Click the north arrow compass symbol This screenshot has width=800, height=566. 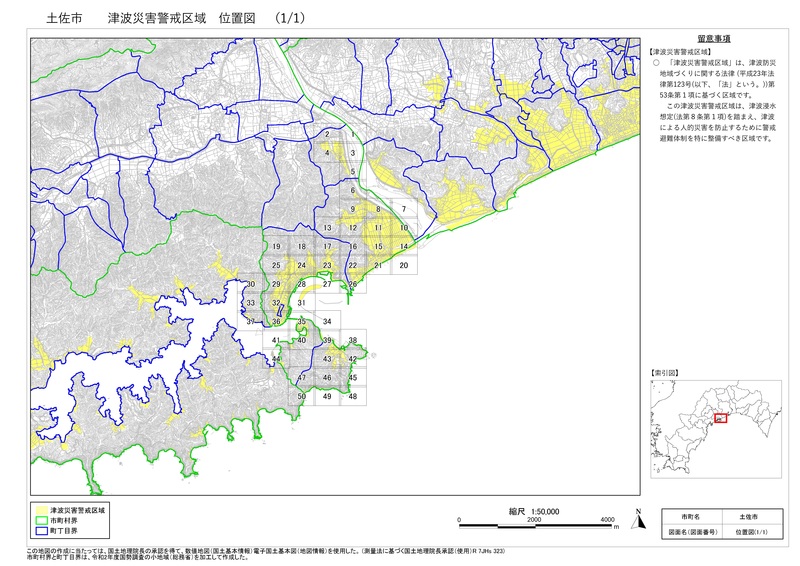(x=636, y=520)
